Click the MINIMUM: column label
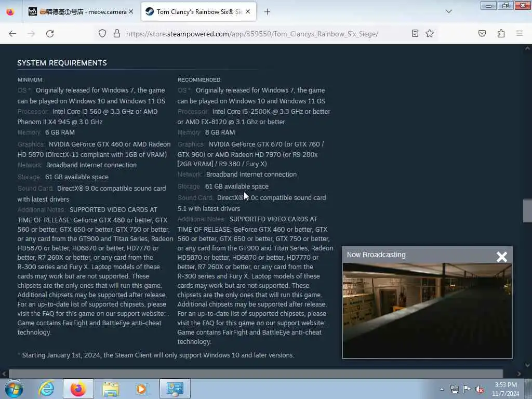The height and width of the screenshot is (399, 532). (30, 79)
